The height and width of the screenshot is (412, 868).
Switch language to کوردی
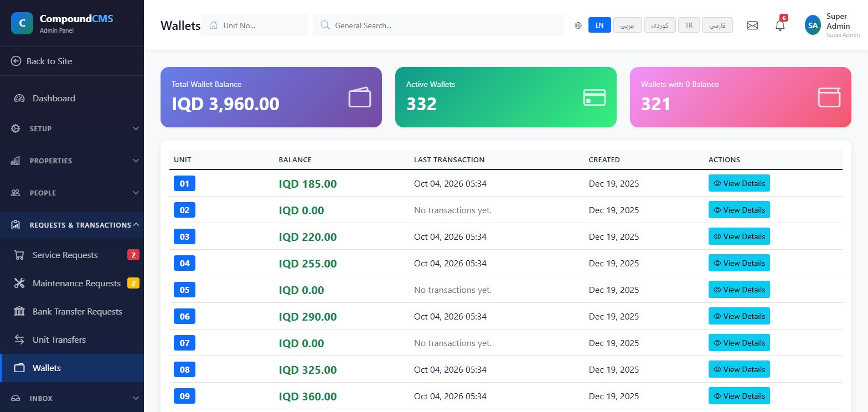[660, 25]
